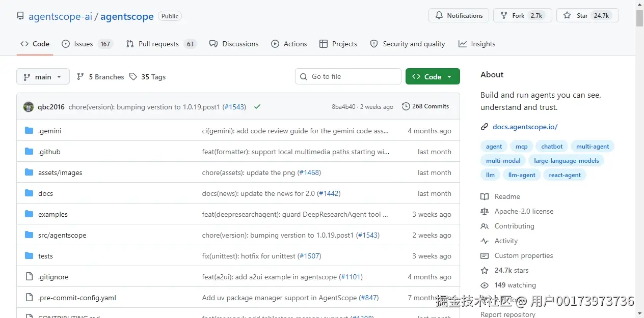Click the Fork icon
The height and width of the screenshot is (318, 644).
coord(504,16)
